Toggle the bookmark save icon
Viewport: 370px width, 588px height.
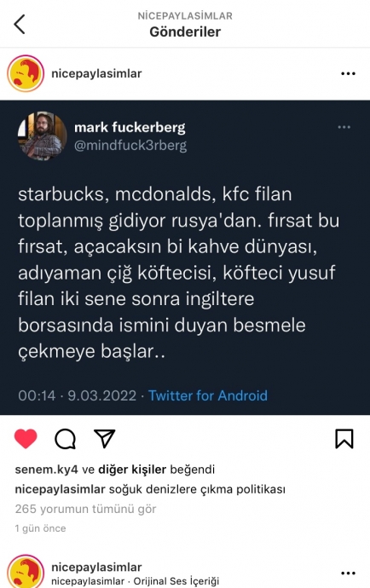pyautogui.click(x=344, y=439)
